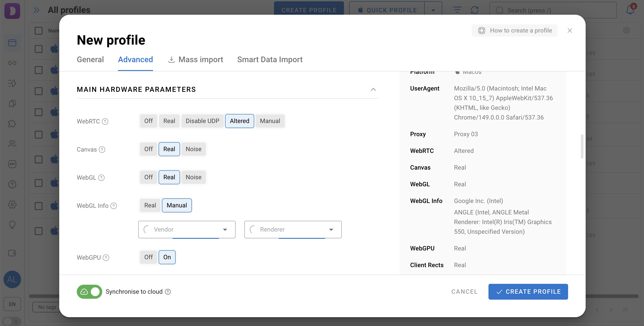Open the EN language selector
644x326 pixels.
tap(12, 304)
